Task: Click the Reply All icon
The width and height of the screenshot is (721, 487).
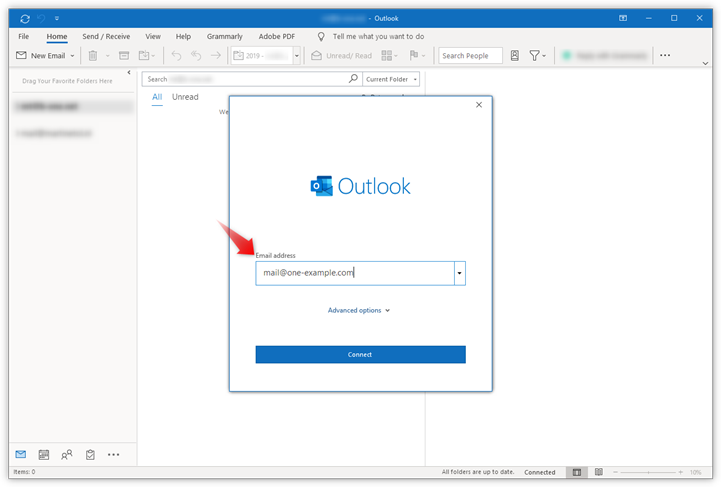Action: point(196,56)
